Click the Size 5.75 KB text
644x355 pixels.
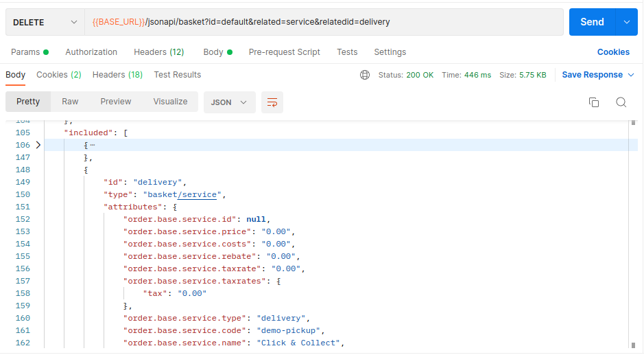523,75
